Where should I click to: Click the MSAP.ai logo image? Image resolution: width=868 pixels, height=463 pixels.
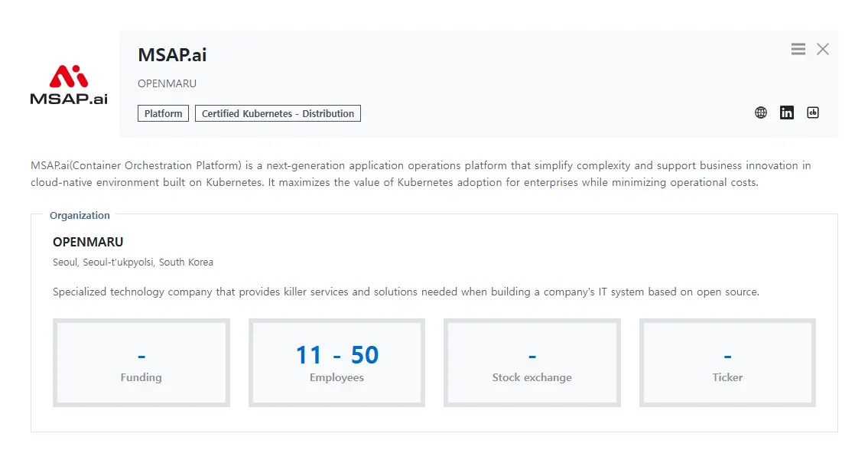pos(69,85)
